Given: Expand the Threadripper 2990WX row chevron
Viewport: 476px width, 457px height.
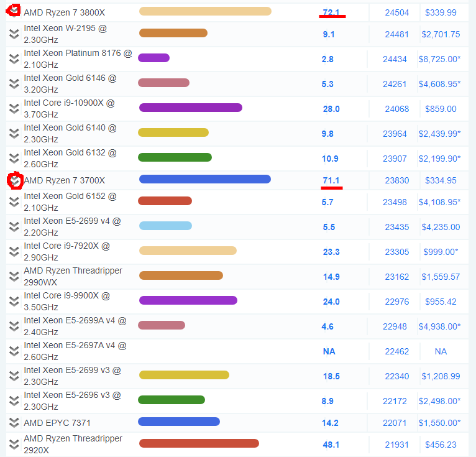Looking at the screenshot, I should tap(14, 277).
